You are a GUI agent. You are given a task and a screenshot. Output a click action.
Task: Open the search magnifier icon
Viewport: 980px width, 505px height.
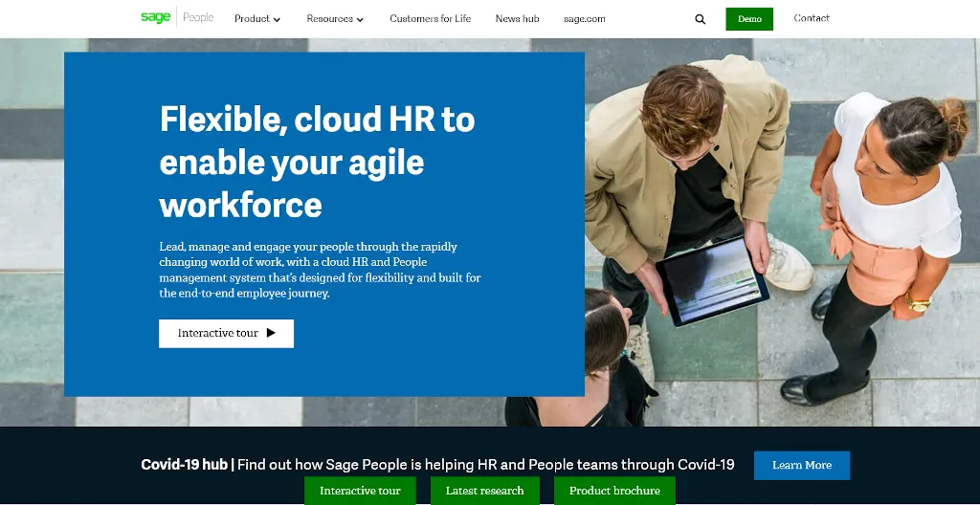click(x=700, y=19)
